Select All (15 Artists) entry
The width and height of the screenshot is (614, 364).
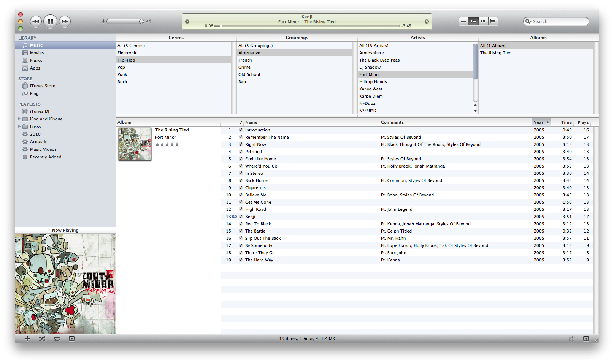coord(415,46)
